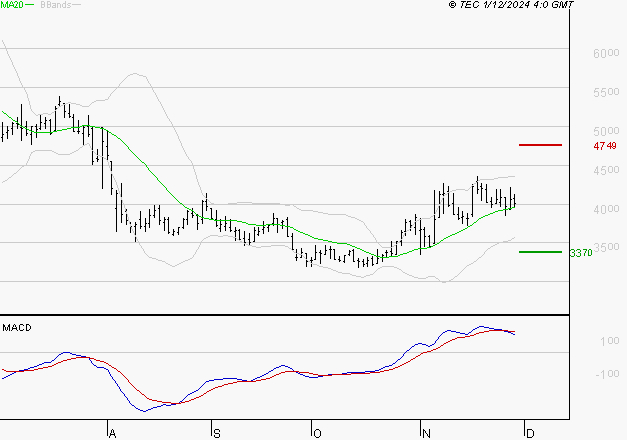Click the 3500 price axis label
The image size is (627, 440).
[x=607, y=247]
